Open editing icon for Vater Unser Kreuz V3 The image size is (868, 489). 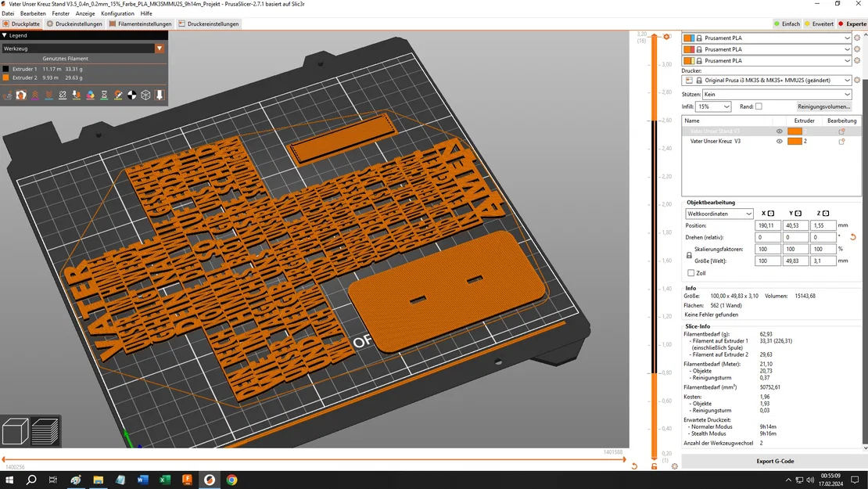pos(842,141)
